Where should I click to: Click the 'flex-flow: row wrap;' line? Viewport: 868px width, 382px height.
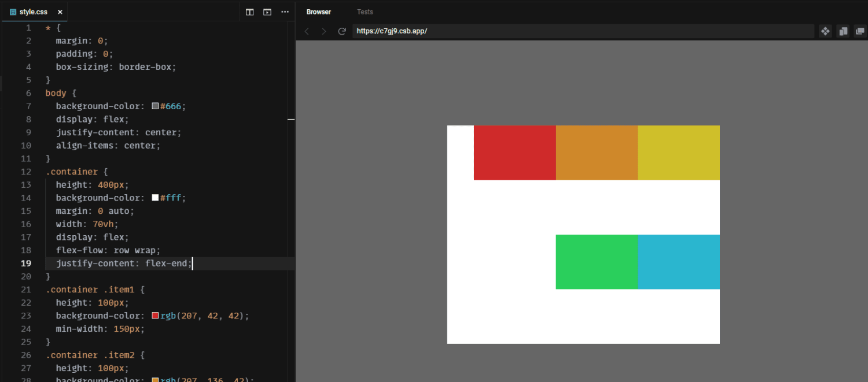pyautogui.click(x=108, y=250)
